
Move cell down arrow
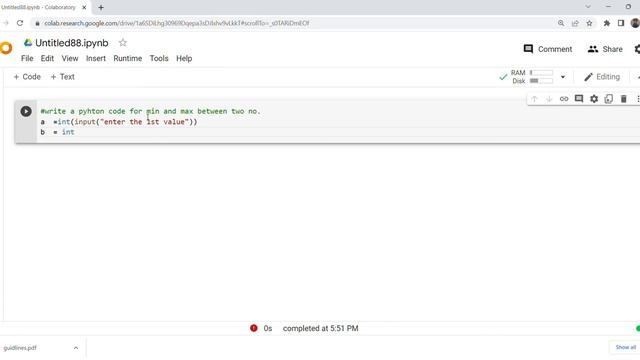click(549, 99)
